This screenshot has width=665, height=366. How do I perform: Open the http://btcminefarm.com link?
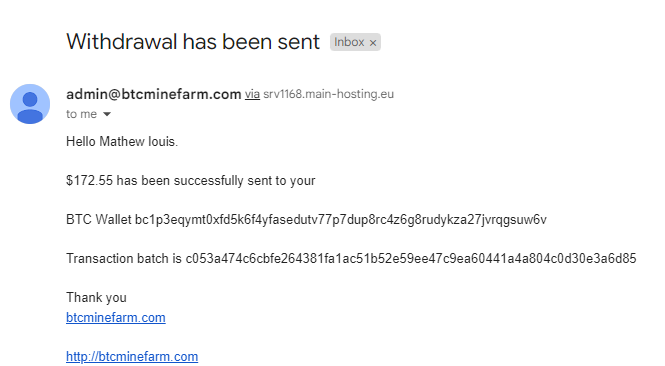click(x=132, y=356)
